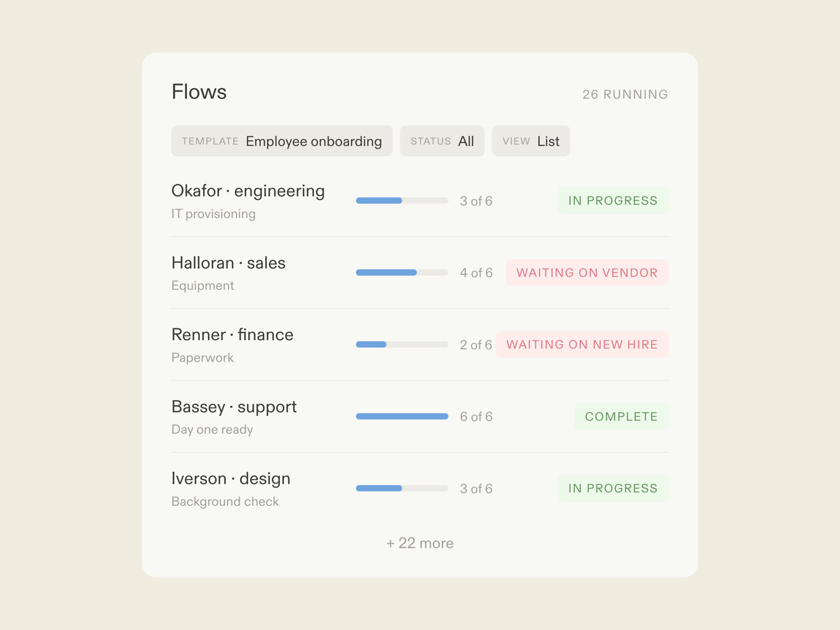Click the 4 of 6 count
Screen dimensions: 840x630
pyautogui.click(x=476, y=273)
